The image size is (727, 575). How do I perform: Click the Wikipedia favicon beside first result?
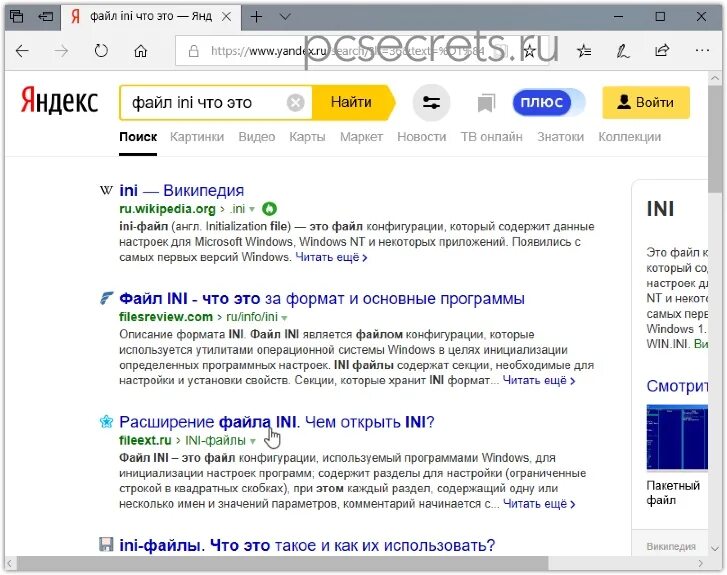click(x=106, y=190)
